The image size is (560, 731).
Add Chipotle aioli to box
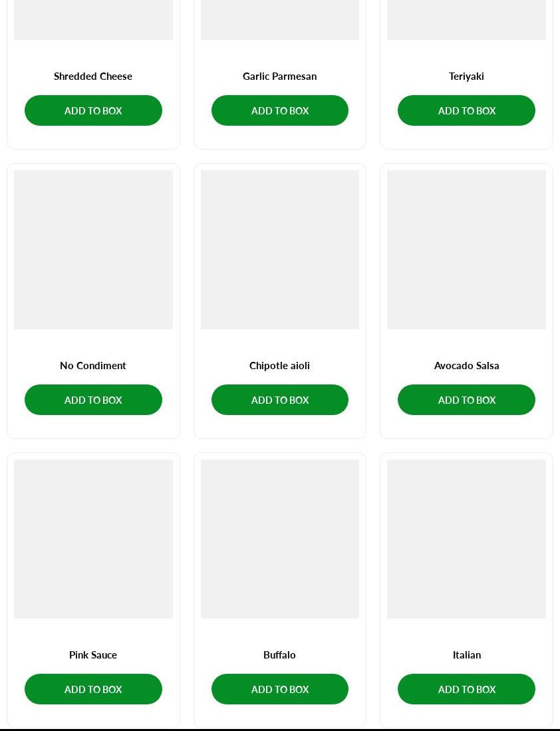(x=280, y=400)
